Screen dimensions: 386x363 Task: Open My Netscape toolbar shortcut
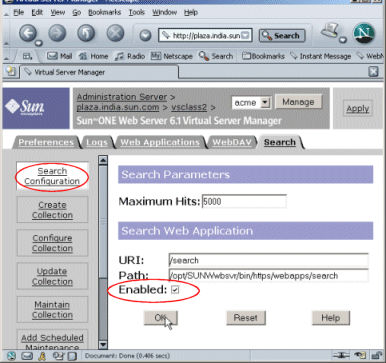(172, 56)
